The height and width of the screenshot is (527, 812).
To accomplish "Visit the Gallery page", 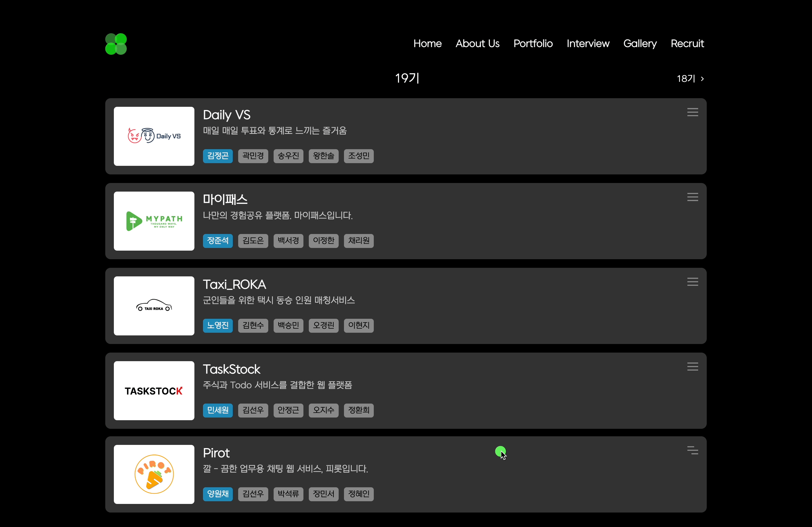I will 640,44.
